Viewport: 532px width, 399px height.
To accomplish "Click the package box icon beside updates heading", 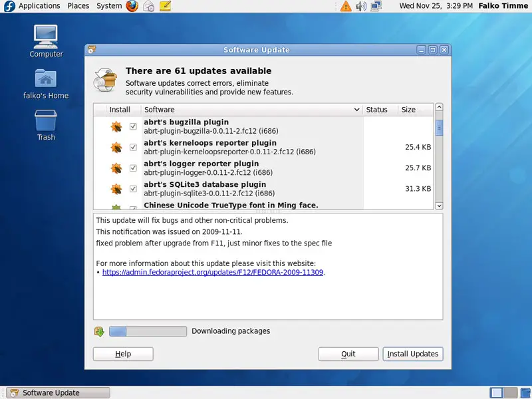I will [x=105, y=80].
